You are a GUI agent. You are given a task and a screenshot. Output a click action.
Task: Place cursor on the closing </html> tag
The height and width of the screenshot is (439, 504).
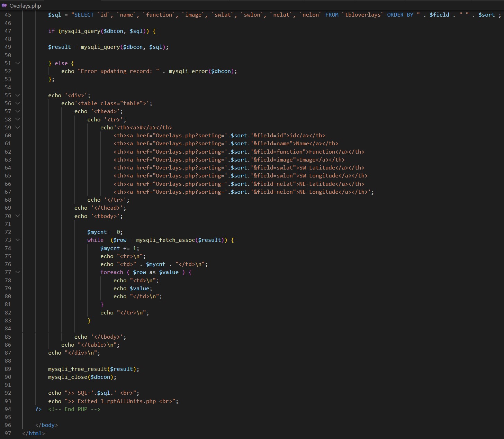34,433
